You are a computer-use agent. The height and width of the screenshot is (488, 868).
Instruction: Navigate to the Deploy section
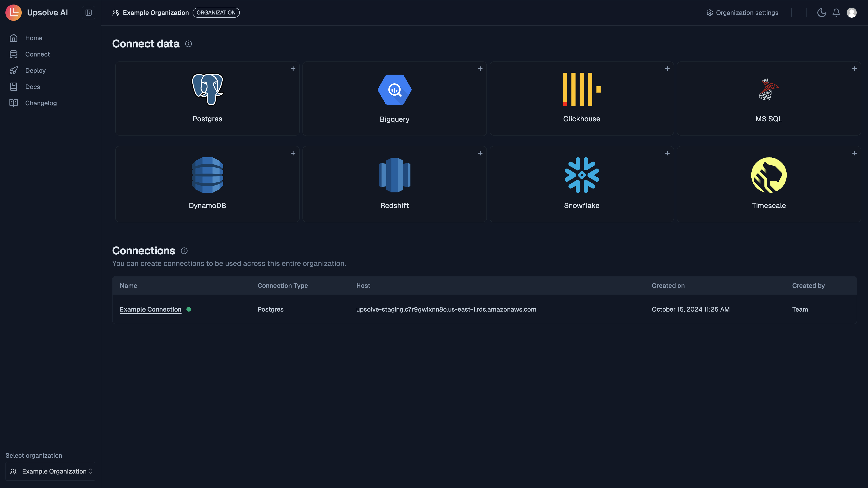click(x=35, y=70)
